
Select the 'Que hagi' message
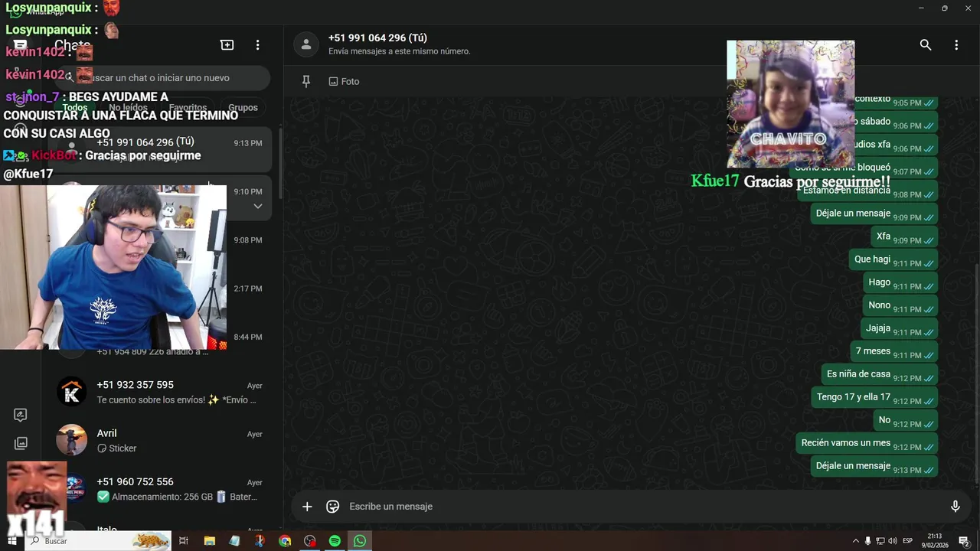coord(893,260)
